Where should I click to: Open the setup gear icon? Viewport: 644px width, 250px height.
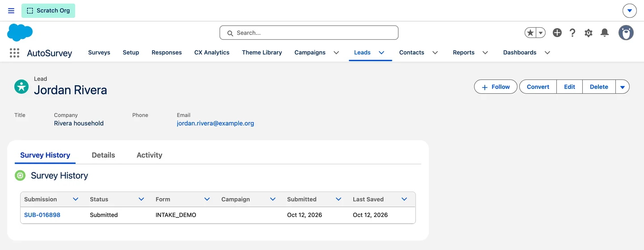click(x=589, y=33)
